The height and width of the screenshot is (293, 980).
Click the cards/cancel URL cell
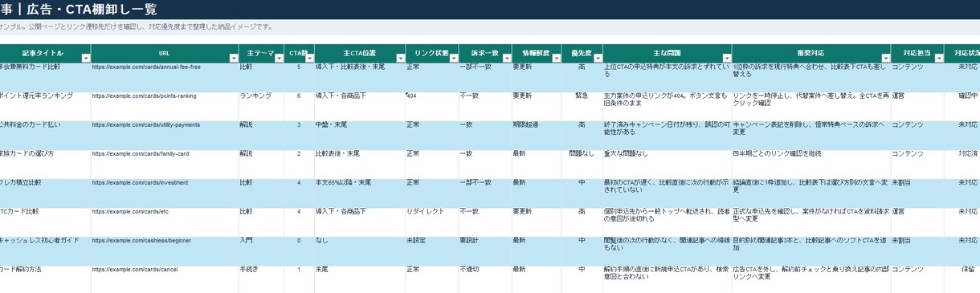(x=165, y=279)
